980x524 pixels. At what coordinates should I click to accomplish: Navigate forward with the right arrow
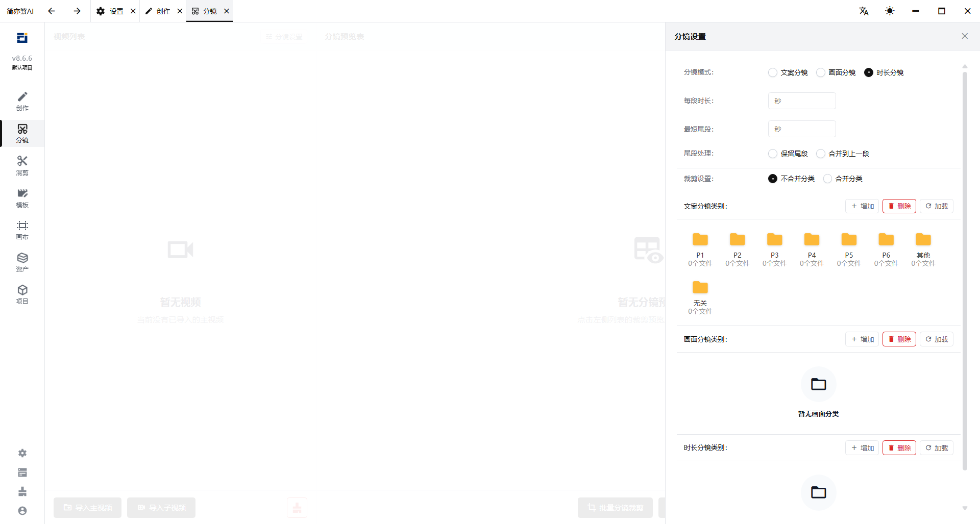[77, 11]
